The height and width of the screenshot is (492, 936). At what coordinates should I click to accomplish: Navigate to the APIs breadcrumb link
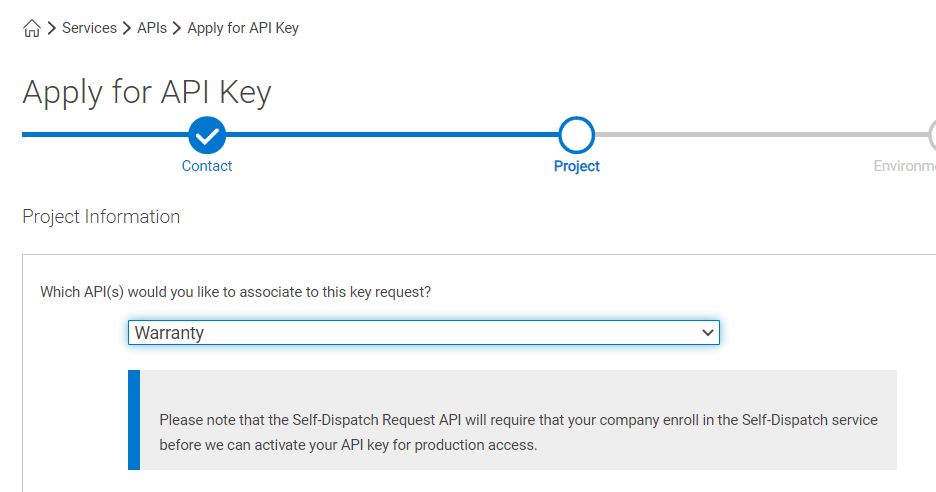pyautogui.click(x=152, y=28)
